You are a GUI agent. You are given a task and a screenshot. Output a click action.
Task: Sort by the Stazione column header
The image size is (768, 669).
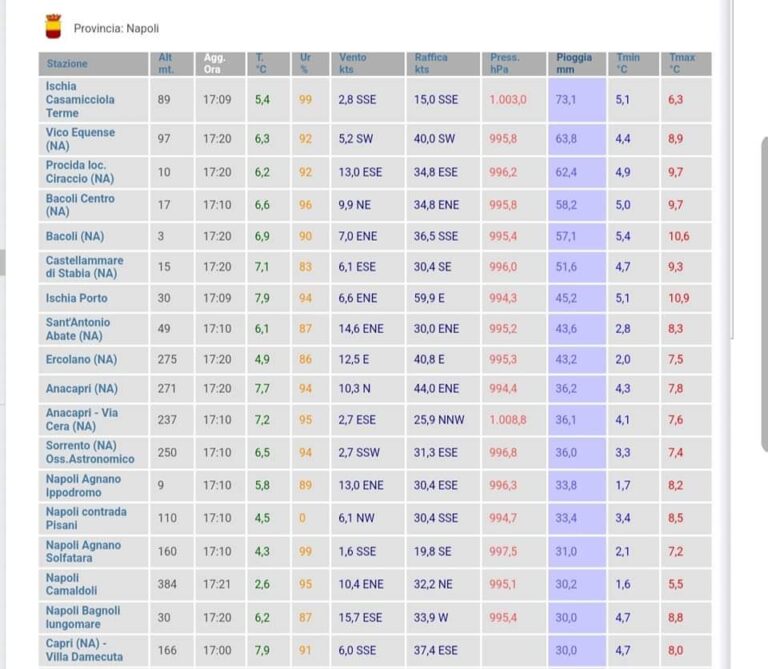[x=67, y=64]
